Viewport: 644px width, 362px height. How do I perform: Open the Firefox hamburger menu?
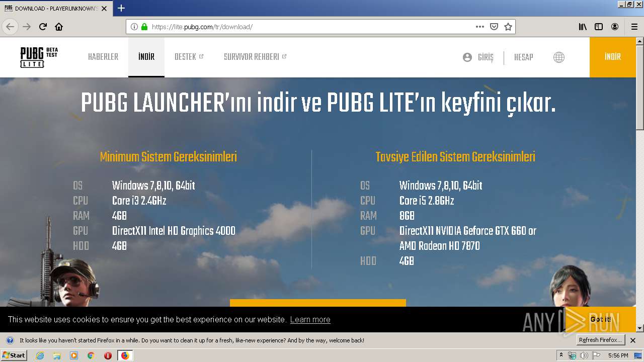[634, 27]
